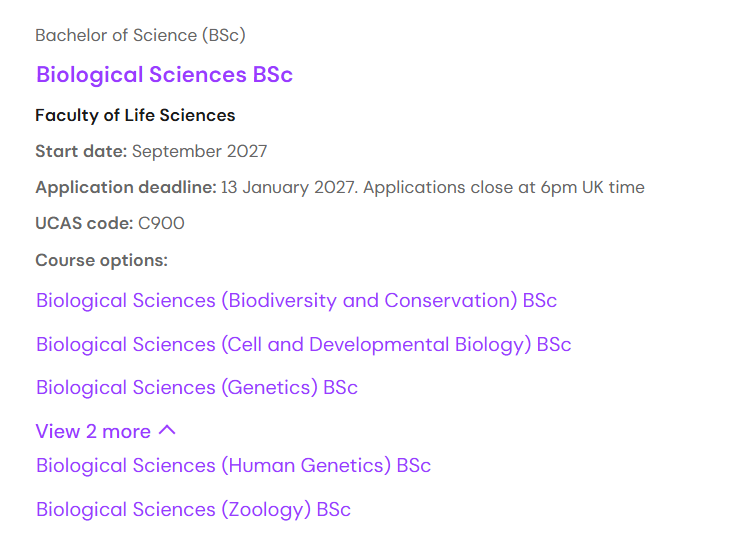The width and height of the screenshot is (734, 538).
Task: Click the Bachelor of Science (BSc) label
Action: 140,35
